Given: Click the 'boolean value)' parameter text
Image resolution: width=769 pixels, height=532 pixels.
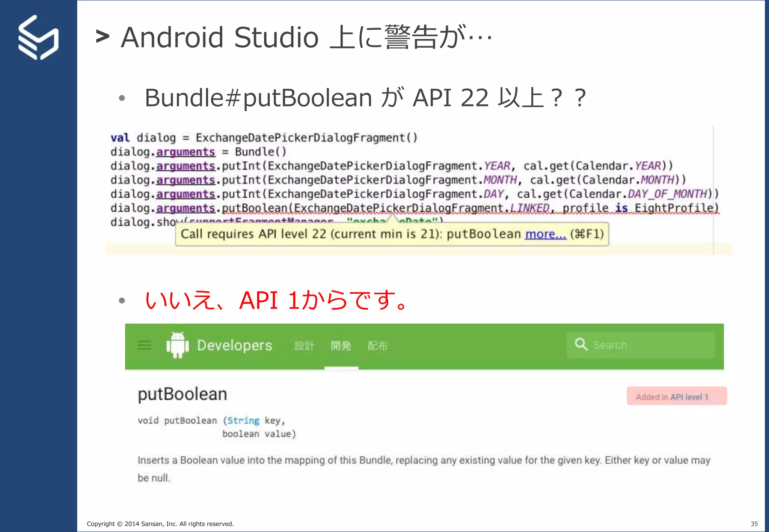Looking at the screenshot, I should click(x=259, y=434).
